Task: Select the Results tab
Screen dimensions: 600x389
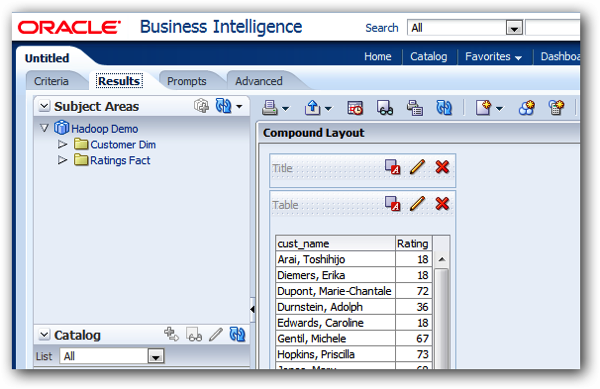Action: [x=119, y=81]
